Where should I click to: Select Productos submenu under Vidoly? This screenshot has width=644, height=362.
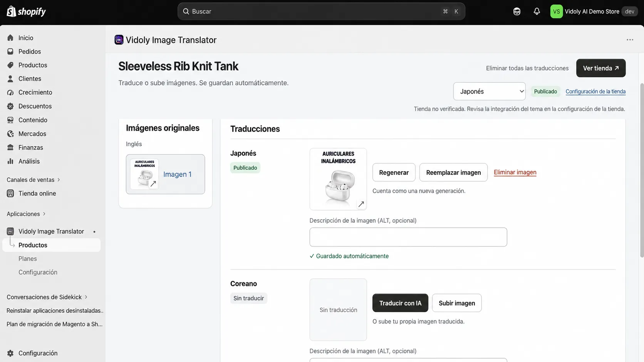(51, 245)
